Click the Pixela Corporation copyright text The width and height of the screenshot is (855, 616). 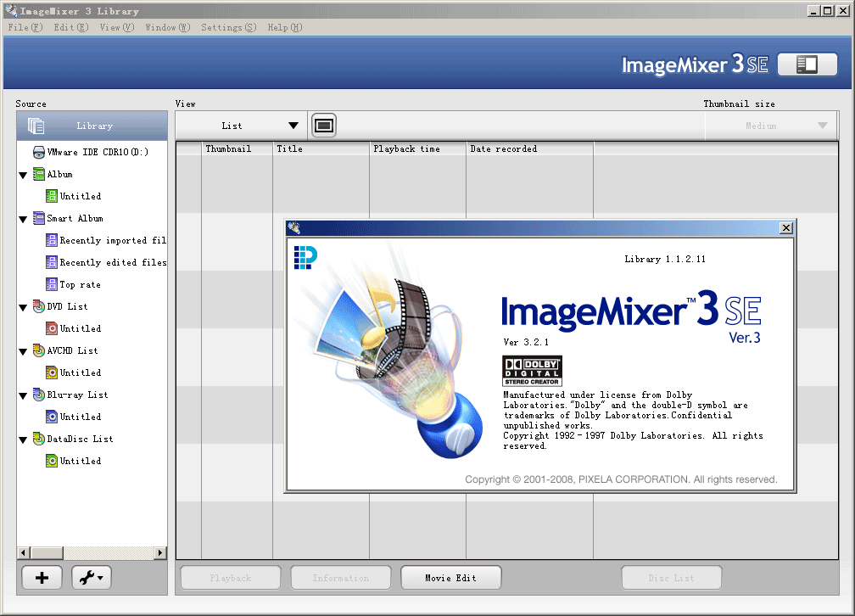(621, 479)
